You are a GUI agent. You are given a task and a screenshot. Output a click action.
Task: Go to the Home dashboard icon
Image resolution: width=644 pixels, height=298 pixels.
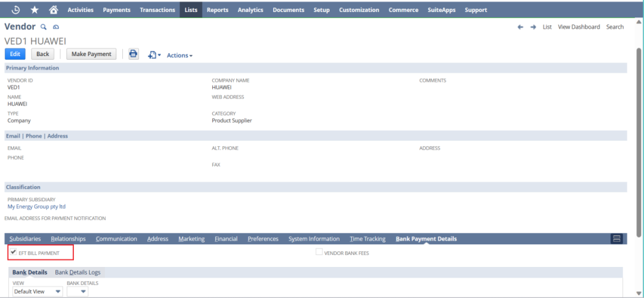tap(54, 10)
